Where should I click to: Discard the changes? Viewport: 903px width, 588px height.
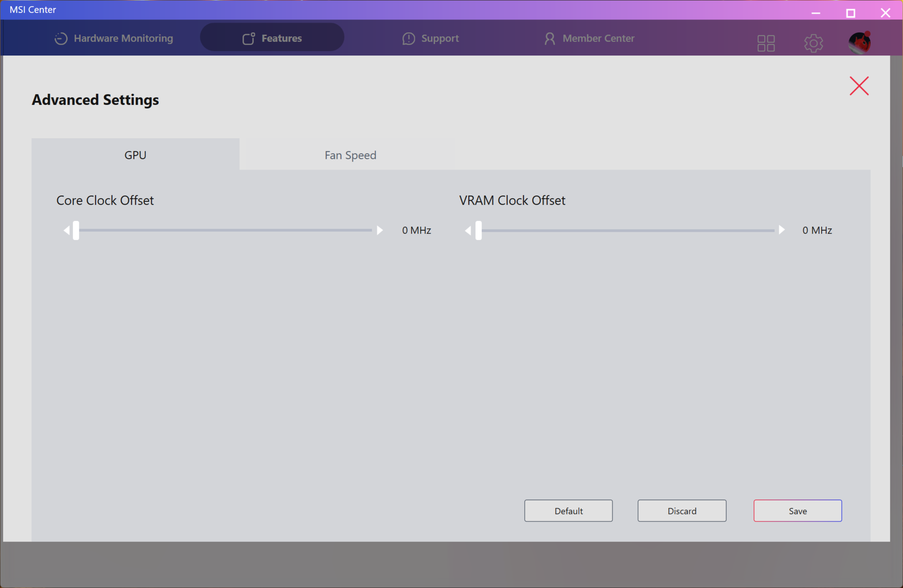coord(682,511)
